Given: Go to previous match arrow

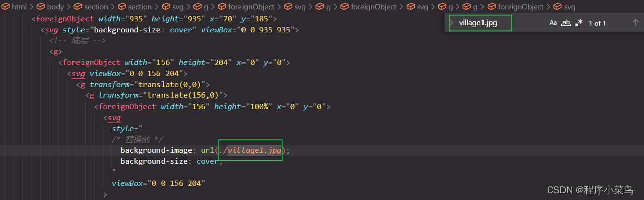Looking at the screenshot, I should 635,23.
